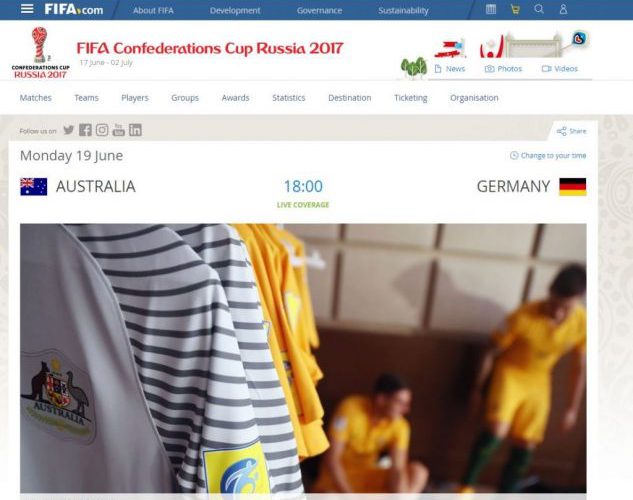Open the Matches menu item

click(36, 98)
